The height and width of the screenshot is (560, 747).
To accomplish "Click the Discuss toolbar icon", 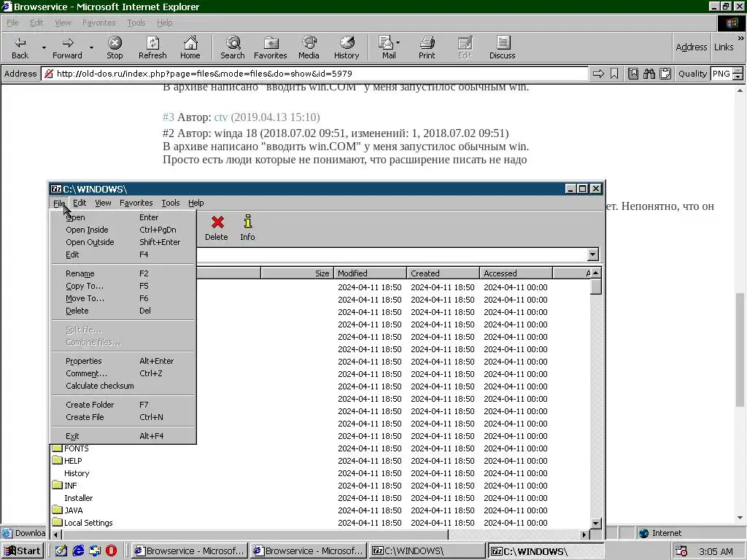I will click(x=503, y=47).
